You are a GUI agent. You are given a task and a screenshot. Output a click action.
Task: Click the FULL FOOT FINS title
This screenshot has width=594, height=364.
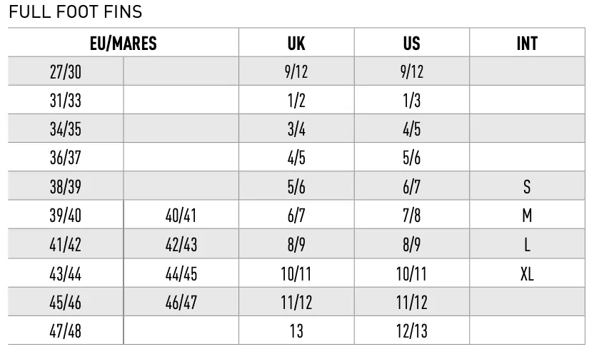tap(76, 11)
